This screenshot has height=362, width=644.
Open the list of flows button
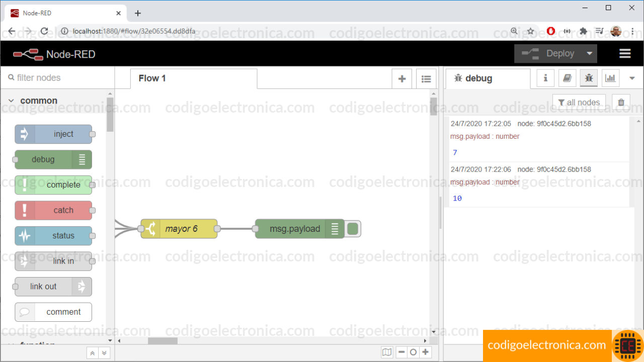coord(426,79)
